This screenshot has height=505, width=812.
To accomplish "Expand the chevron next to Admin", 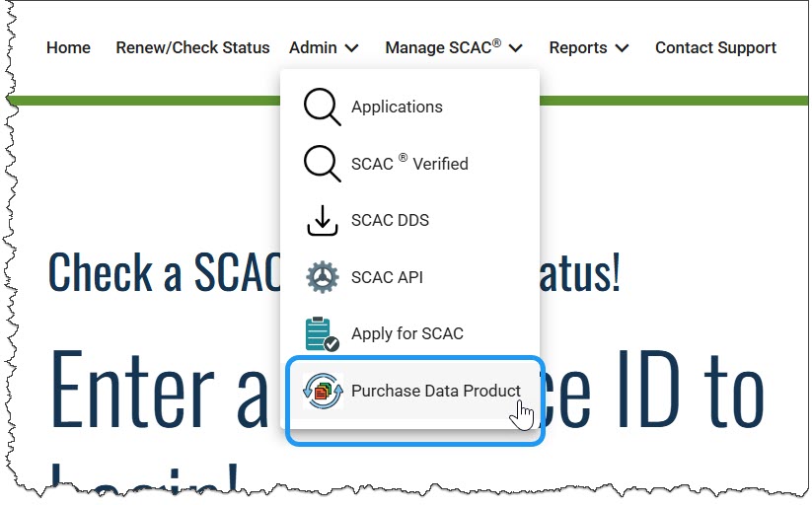I will point(352,48).
